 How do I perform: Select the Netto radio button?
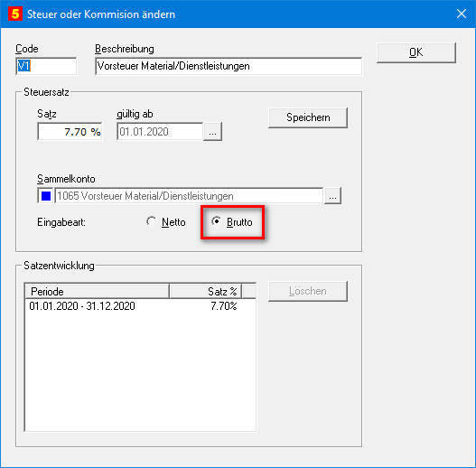[x=166, y=222]
